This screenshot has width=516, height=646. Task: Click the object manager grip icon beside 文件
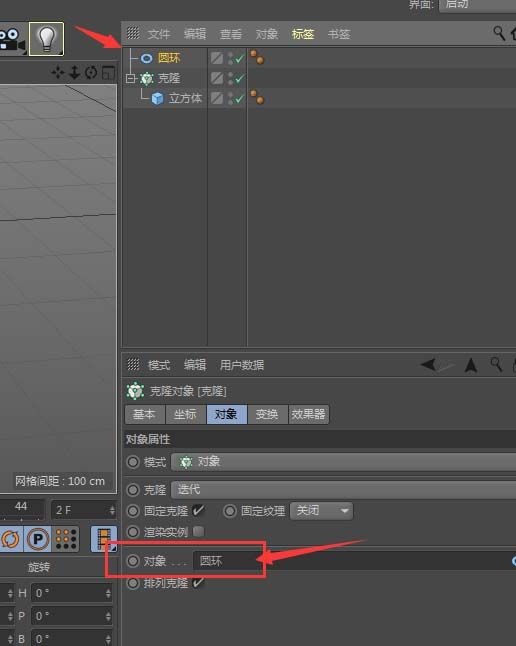click(x=133, y=33)
